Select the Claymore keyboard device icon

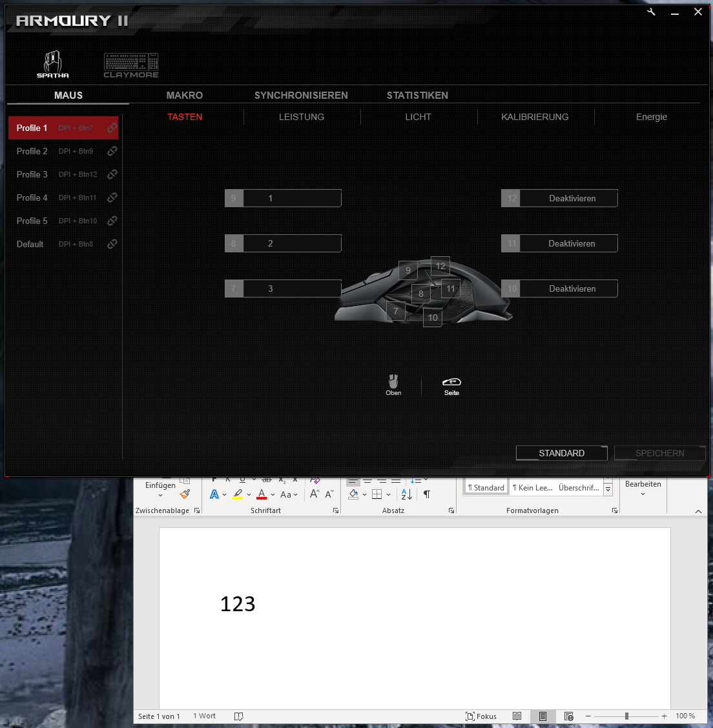[131, 65]
